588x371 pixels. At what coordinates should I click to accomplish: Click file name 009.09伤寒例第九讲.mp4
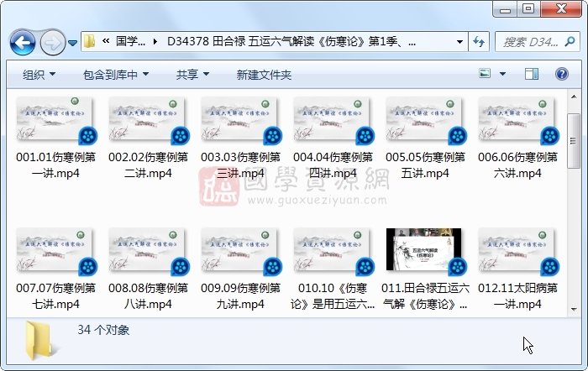click(240, 295)
